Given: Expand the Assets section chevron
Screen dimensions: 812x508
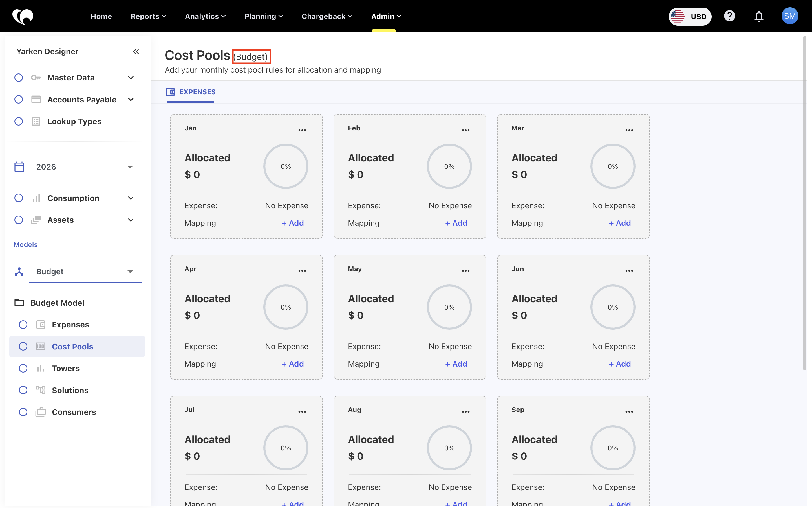Looking at the screenshot, I should 131,220.
